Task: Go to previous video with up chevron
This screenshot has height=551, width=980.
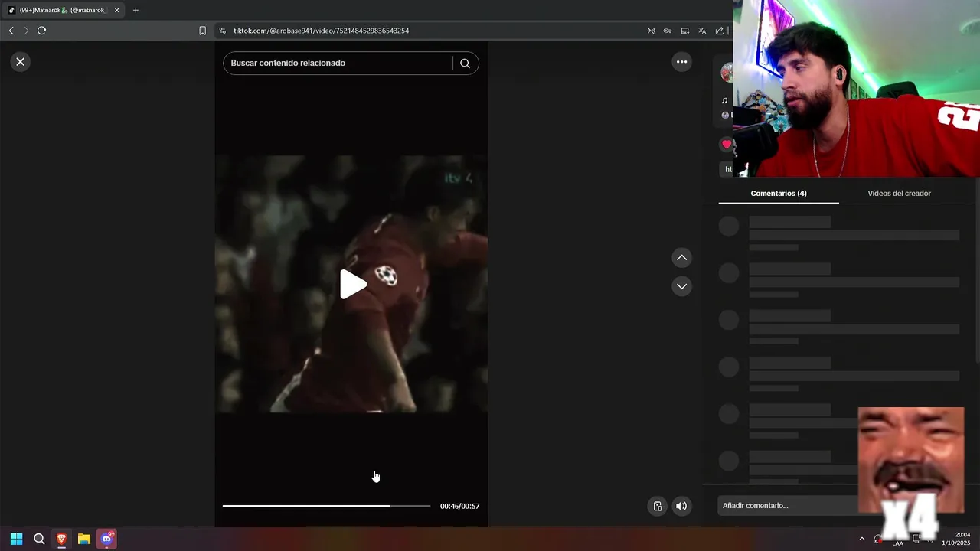Action: coord(681,258)
